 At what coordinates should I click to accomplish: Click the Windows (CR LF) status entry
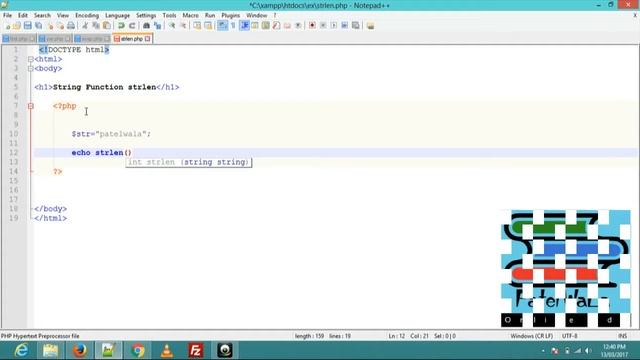click(x=531, y=336)
